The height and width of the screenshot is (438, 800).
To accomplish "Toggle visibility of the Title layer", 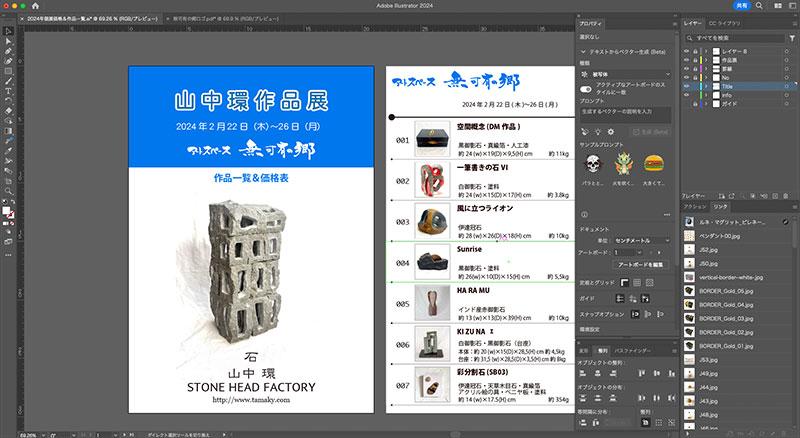I will (686, 86).
